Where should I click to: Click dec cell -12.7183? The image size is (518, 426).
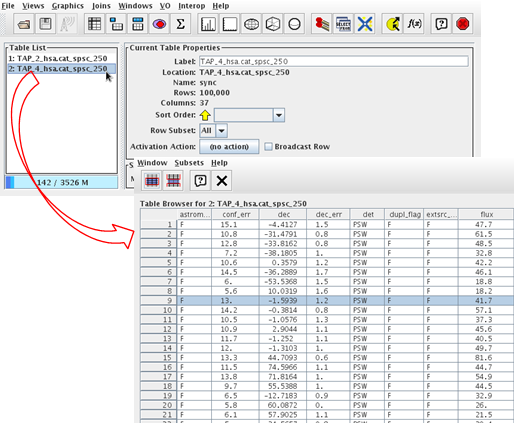[283, 396]
